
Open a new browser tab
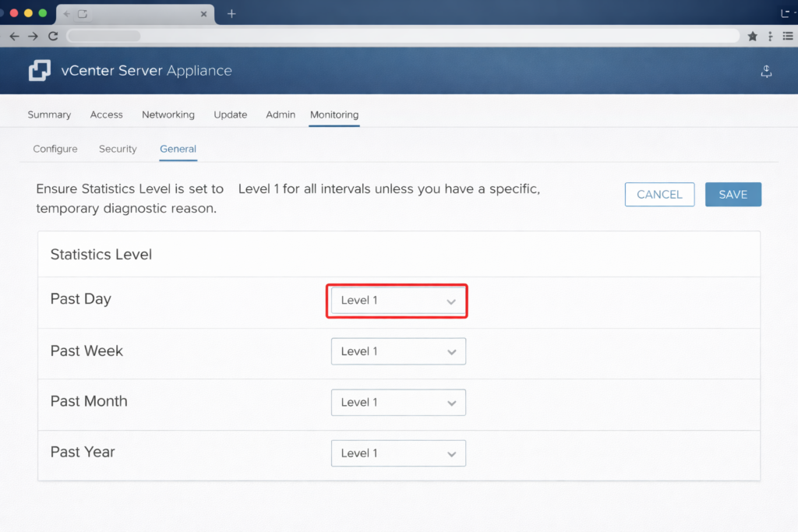tap(231, 13)
